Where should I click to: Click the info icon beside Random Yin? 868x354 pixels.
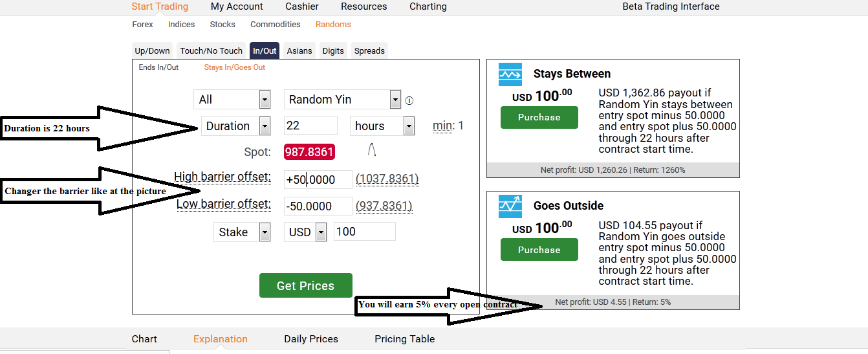pos(409,101)
